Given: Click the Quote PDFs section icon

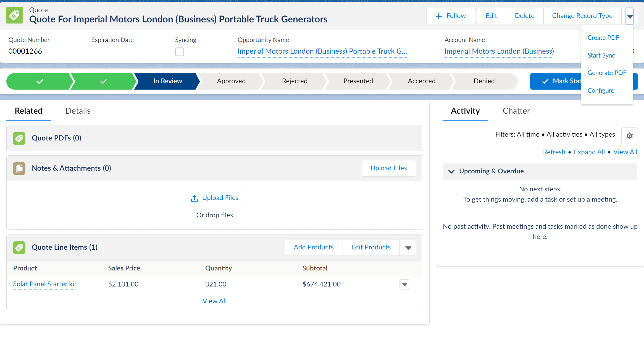Looking at the screenshot, I should coord(19,138).
